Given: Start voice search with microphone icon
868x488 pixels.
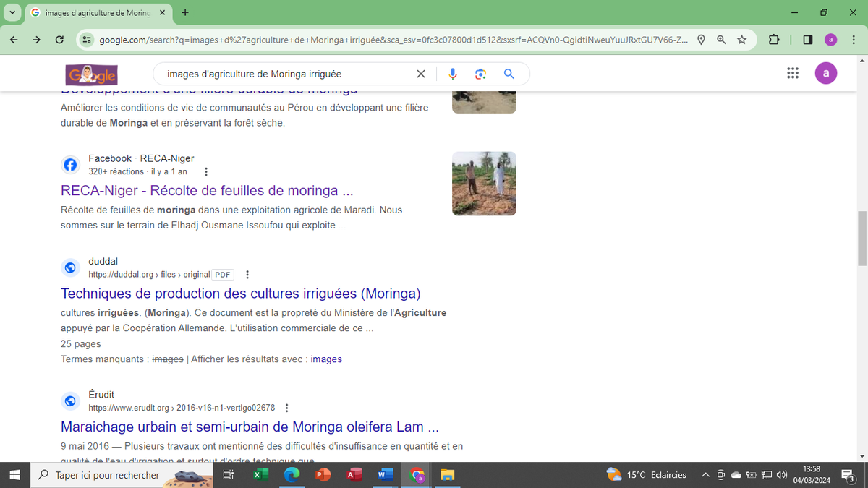Looking at the screenshot, I should [x=453, y=74].
